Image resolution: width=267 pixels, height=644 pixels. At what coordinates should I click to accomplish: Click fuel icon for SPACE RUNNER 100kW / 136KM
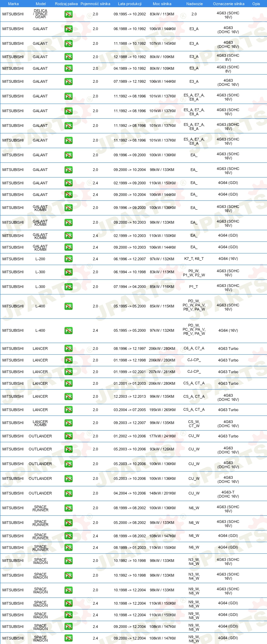[69, 508]
